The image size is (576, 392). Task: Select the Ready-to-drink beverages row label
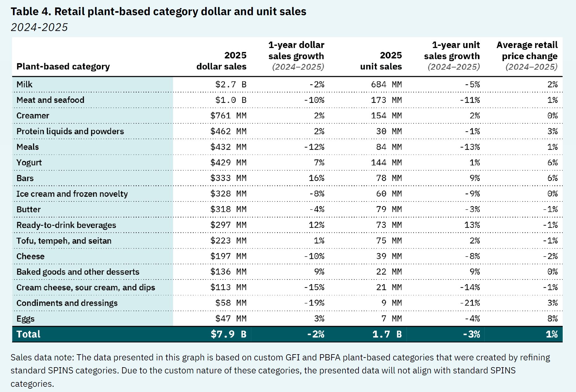pos(66,225)
